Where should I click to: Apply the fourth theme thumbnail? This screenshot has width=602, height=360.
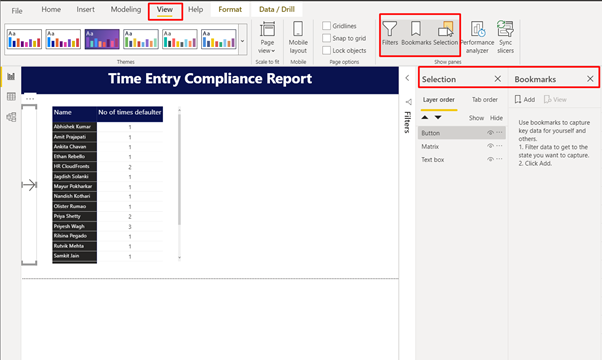(x=141, y=39)
